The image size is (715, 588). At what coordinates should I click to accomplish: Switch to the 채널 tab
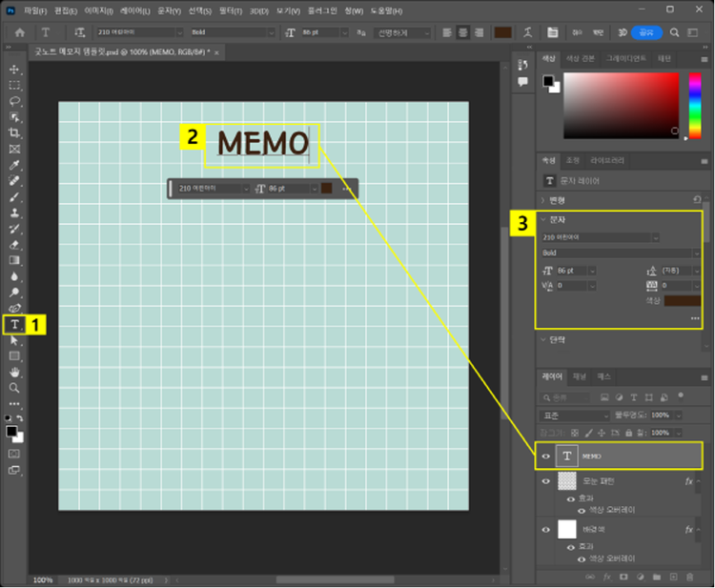(x=580, y=376)
